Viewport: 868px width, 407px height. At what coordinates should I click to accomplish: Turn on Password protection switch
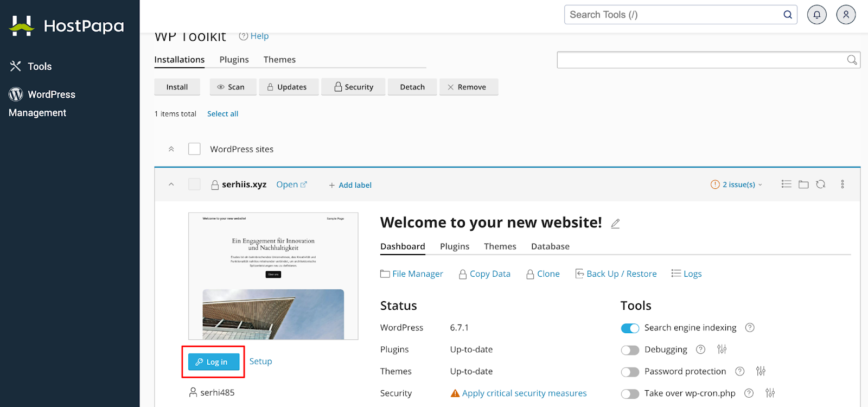(x=630, y=372)
